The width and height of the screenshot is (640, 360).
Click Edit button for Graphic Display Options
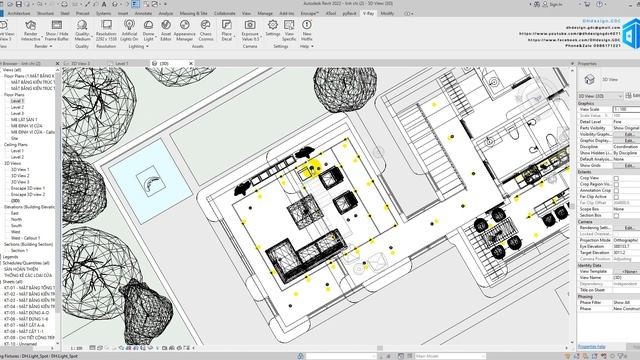click(628, 140)
